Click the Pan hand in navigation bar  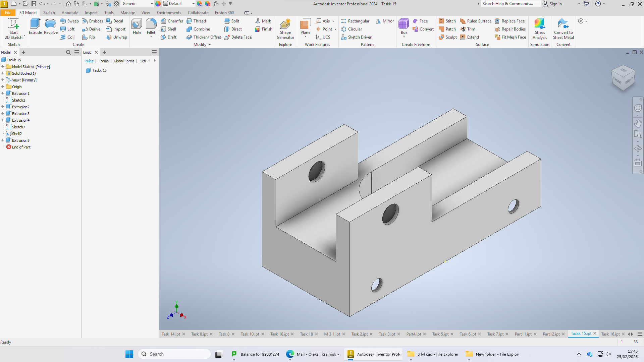click(x=638, y=123)
